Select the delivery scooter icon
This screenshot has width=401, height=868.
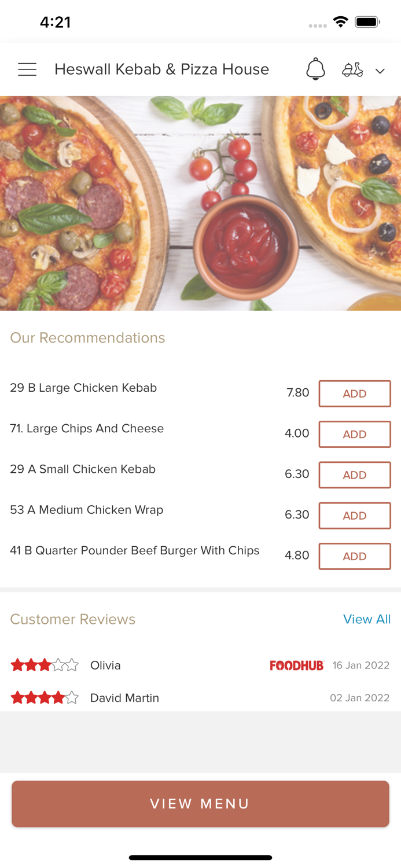352,69
